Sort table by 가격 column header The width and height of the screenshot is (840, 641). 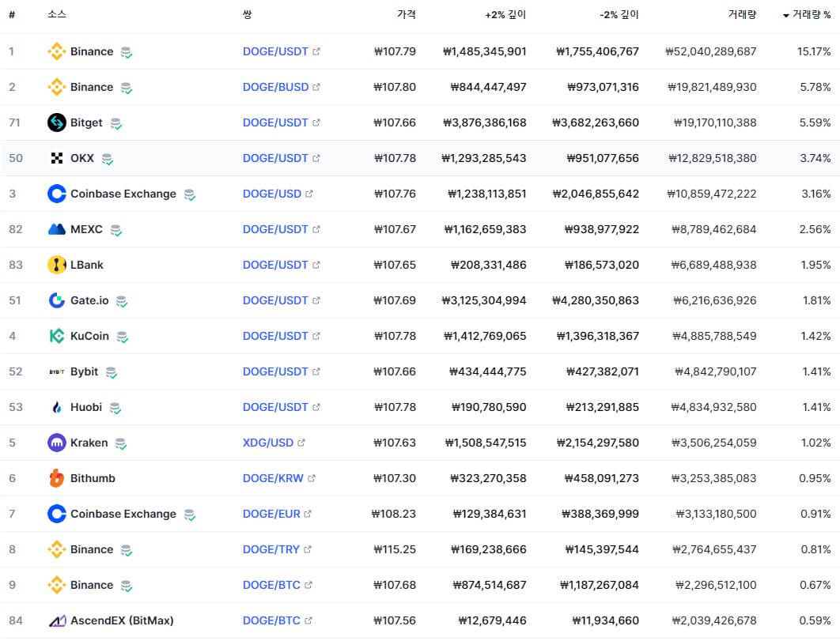tap(406, 14)
